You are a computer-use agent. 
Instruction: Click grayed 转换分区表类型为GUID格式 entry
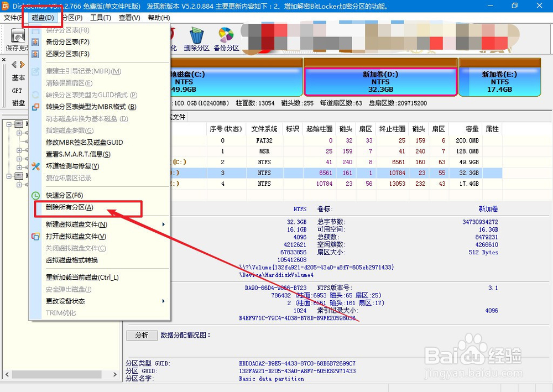click(x=91, y=95)
